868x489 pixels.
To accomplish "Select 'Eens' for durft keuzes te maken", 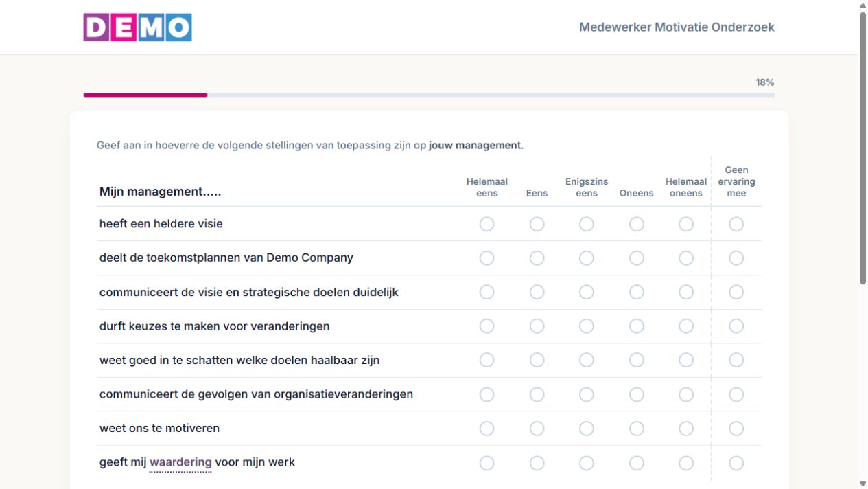I will [x=537, y=326].
